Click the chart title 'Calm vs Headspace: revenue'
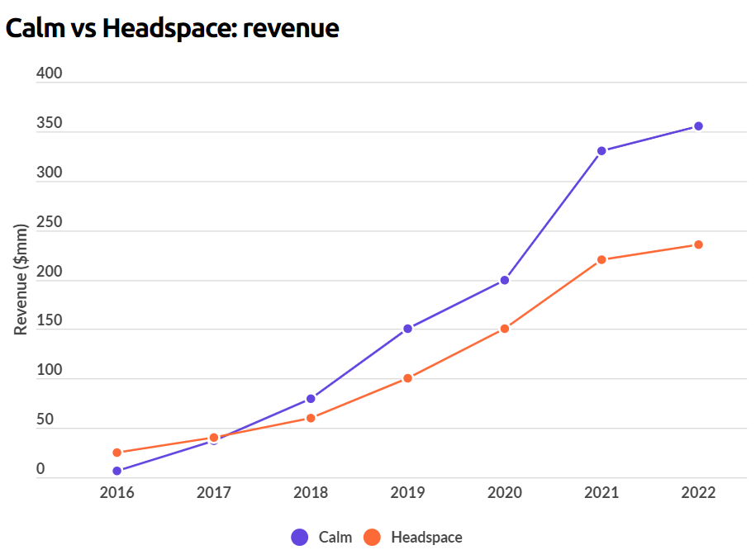This screenshot has height=550, width=756. click(172, 28)
